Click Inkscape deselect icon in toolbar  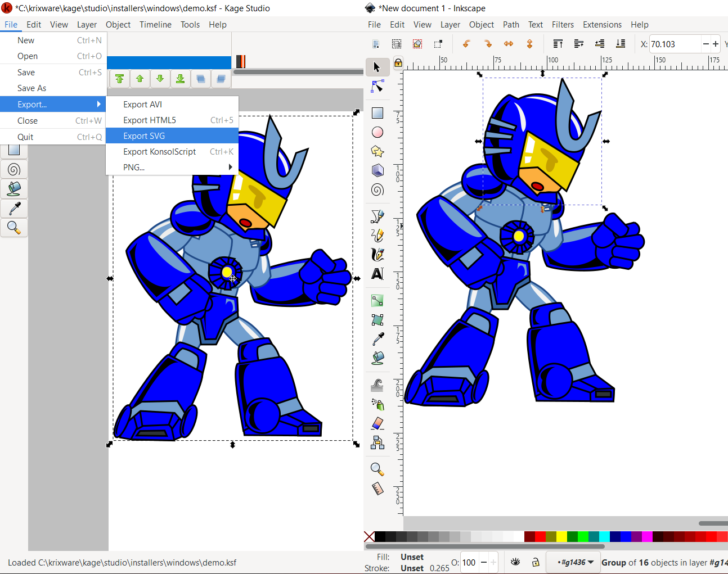click(438, 44)
